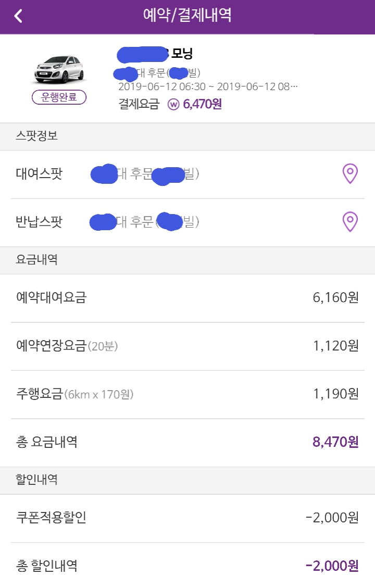Screen dimensions: 375x588
Task: Open map pin for 반납스팟
Action: (x=350, y=222)
